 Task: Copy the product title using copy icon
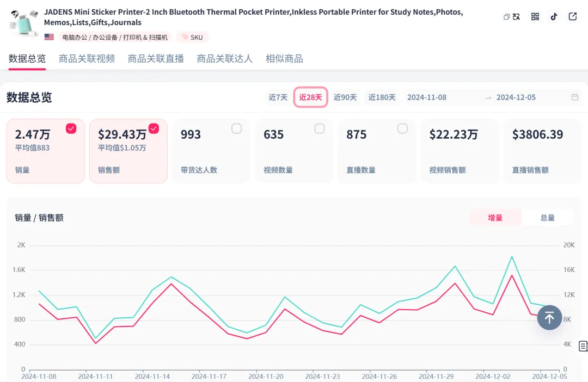click(x=506, y=17)
